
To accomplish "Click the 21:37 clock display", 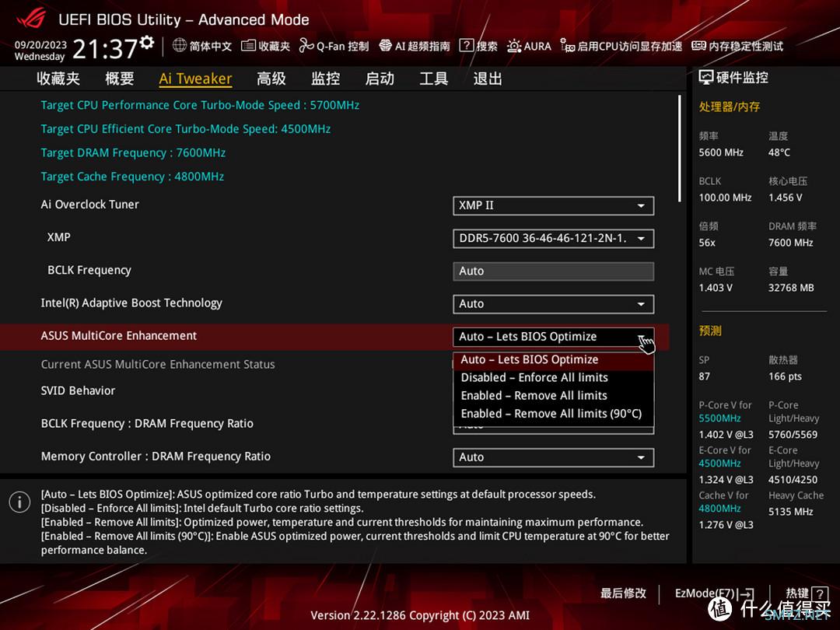I will coord(105,49).
